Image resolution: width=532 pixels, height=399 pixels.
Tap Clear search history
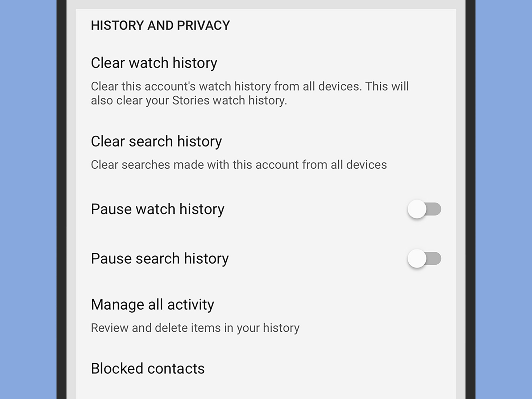click(x=156, y=141)
